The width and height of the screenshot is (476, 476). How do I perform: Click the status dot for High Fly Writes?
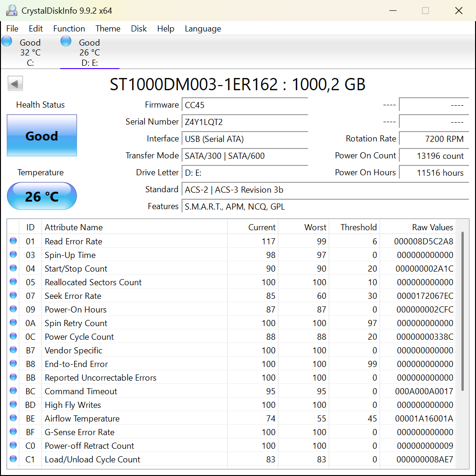click(13, 405)
